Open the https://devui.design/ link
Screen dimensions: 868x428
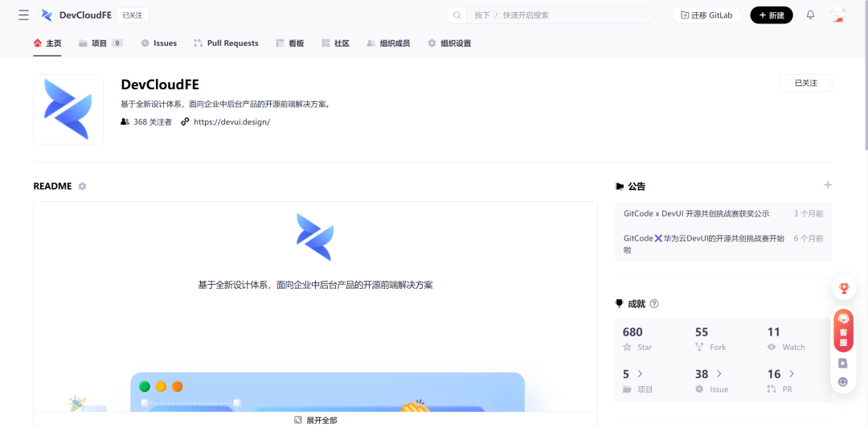232,121
